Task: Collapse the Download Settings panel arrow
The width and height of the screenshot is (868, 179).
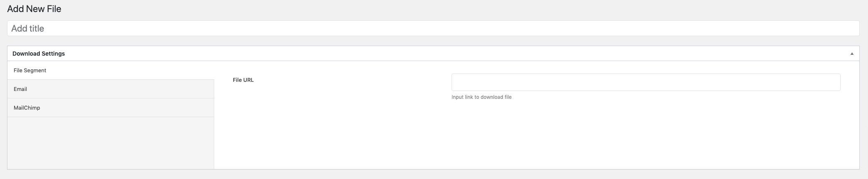Action: (x=852, y=54)
